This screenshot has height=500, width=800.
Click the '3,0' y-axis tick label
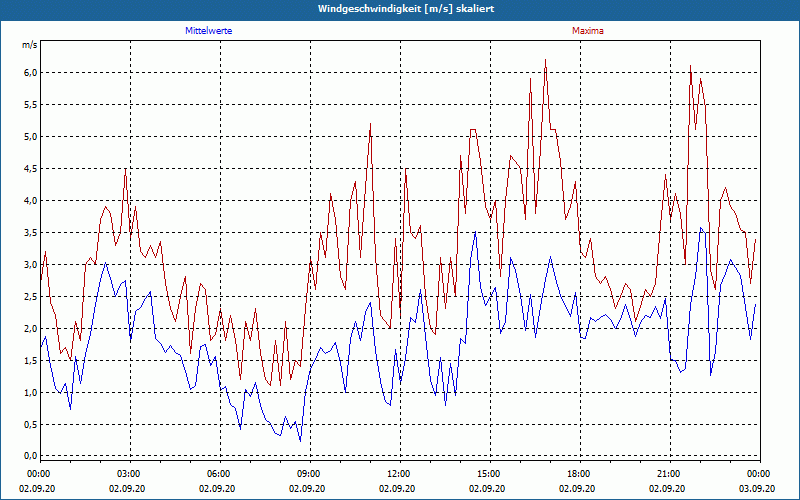tap(31, 264)
